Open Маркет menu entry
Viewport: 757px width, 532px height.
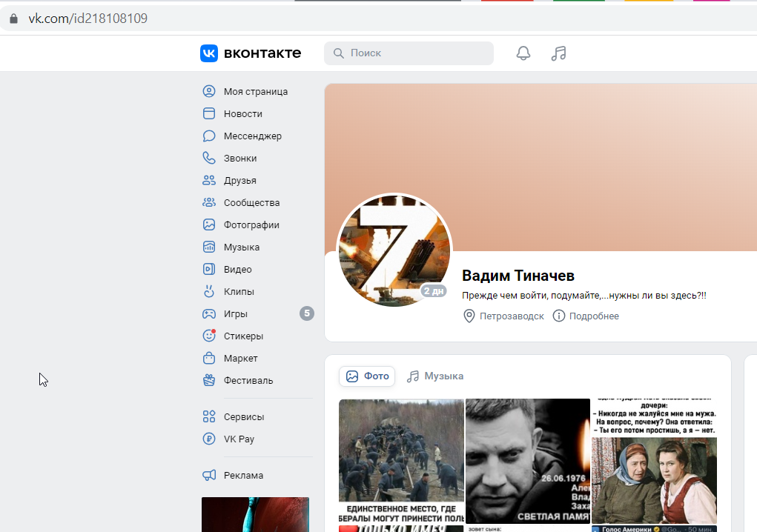tap(240, 359)
